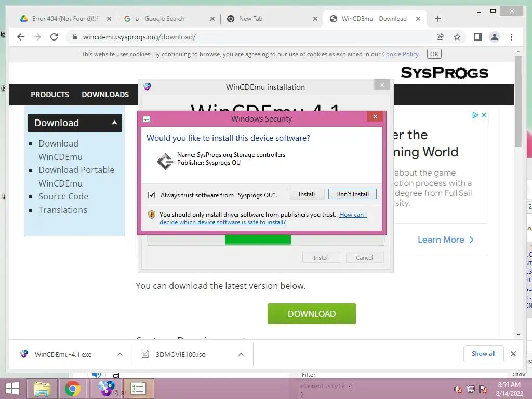Click the scrollbar down arrow
532x399 pixels.
point(518,335)
